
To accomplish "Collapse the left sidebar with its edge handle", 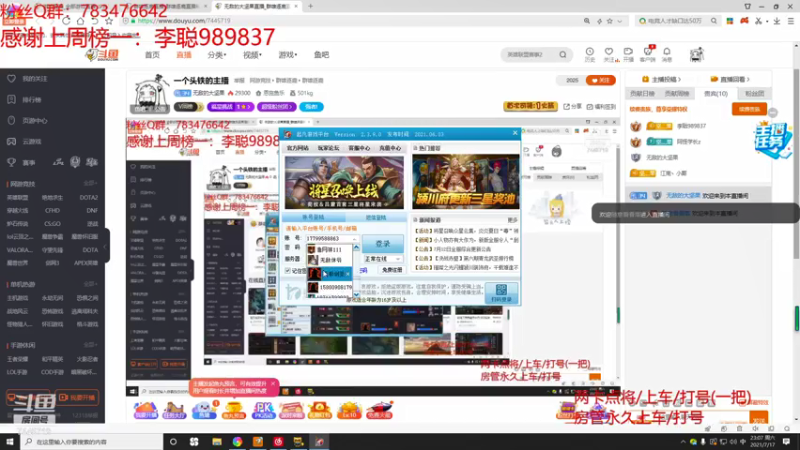I will (107, 246).
